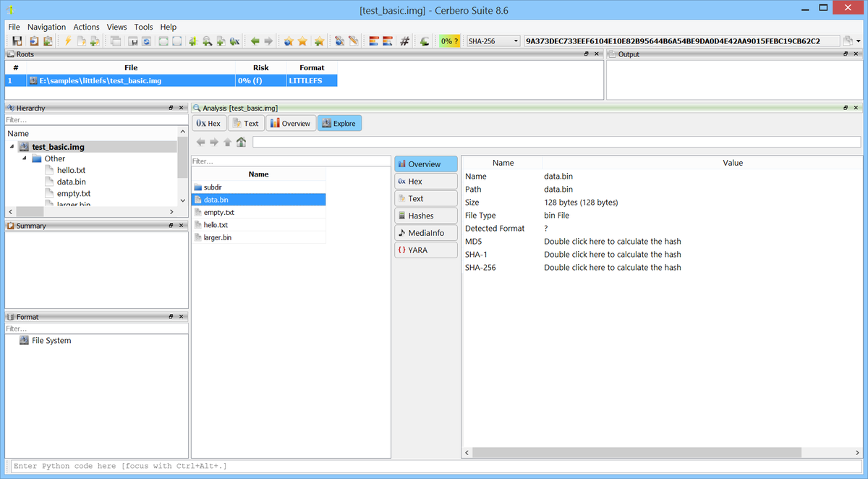
Task: Click the Hierarchy panel Filter field
Action: (x=96, y=120)
